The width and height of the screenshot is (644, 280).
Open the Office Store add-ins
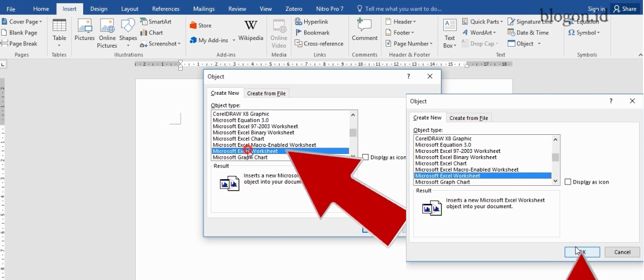click(x=200, y=26)
